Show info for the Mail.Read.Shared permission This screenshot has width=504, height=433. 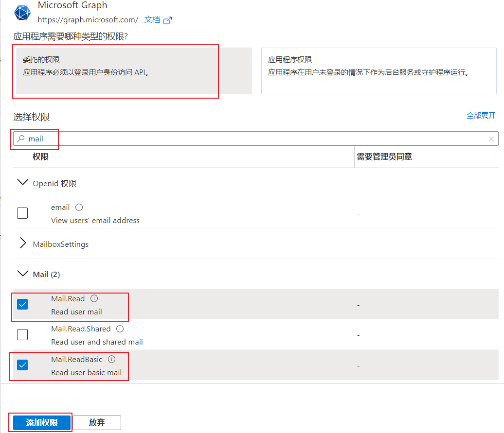(x=120, y=329)
